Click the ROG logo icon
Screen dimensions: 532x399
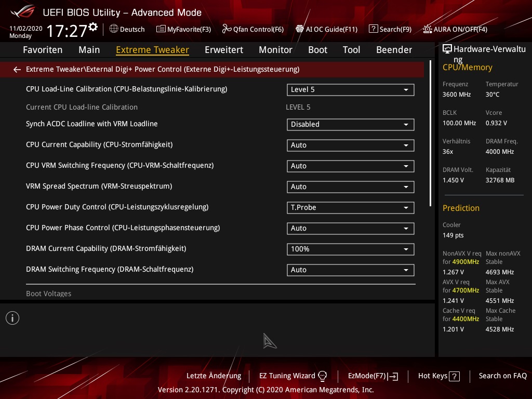23,11
